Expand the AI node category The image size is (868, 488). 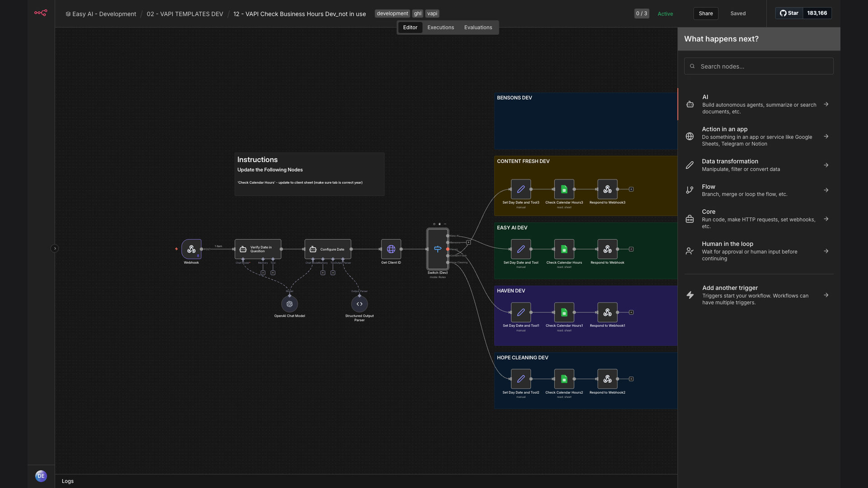(x=759, y=104)
